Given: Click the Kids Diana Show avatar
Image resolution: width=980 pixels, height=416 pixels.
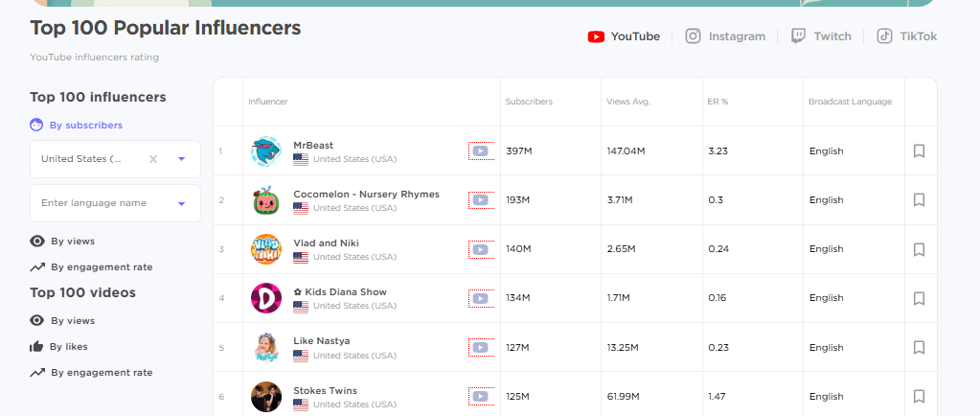Looking at the screenshot, I should point(266,298).
